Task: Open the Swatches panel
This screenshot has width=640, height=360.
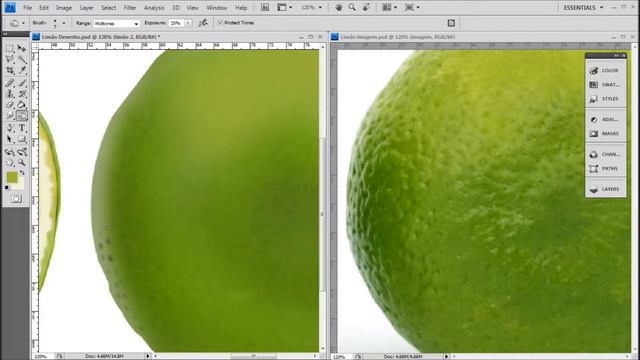Action: pos(606,84)
